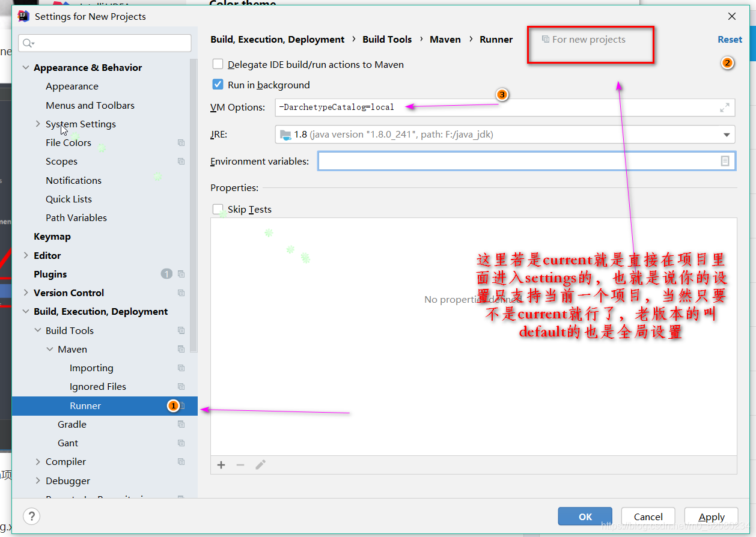Click the IntelliJ IDEA logo in title bar

23,16
